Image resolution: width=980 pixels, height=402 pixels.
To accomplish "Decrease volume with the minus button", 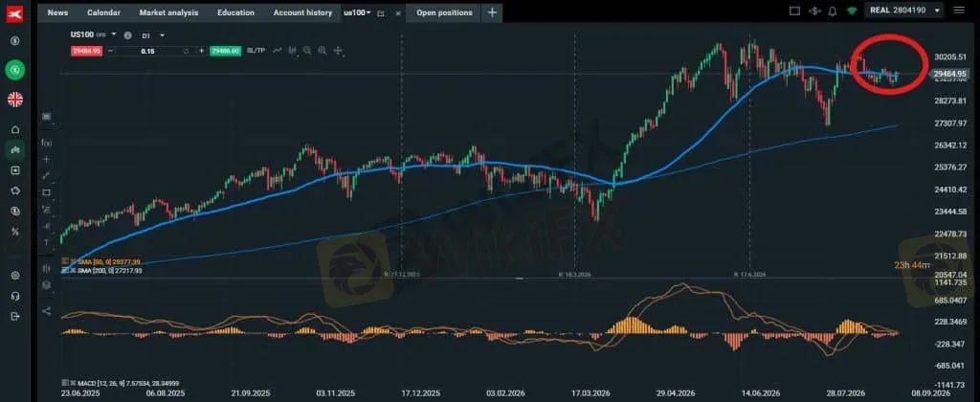I will 111,51.
